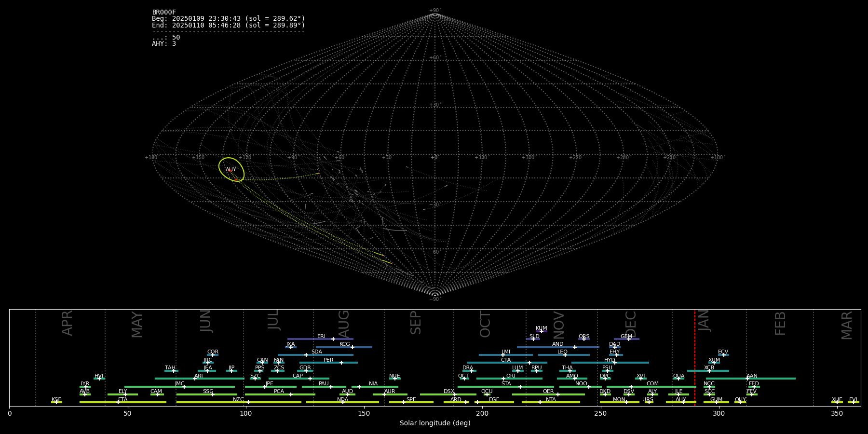Click the GEM shower label on the timeline
Viewport: 868px width, 434px height.
tap(626, 337)
